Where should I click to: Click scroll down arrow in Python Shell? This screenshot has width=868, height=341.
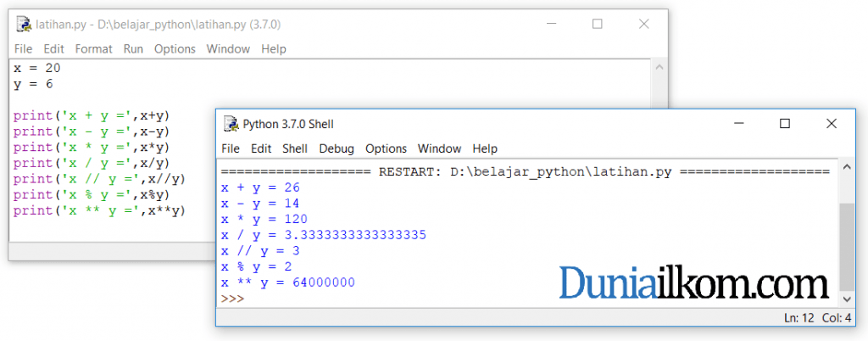pos(846,299)
